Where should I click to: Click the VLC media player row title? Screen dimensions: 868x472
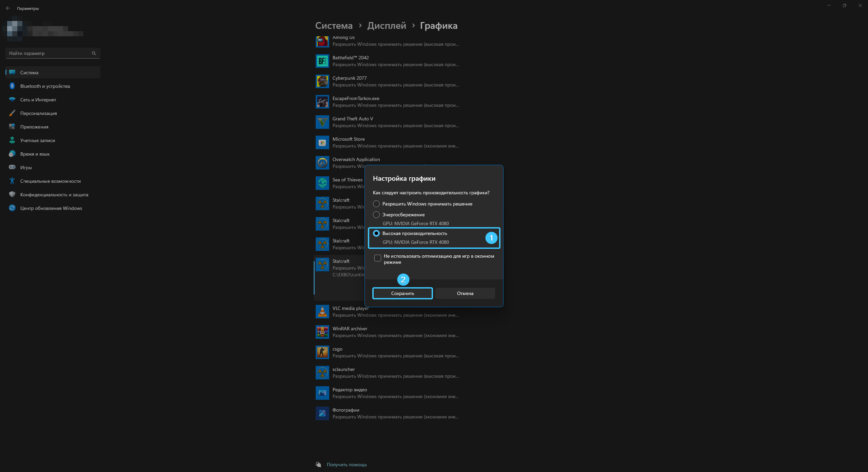click(351, 308)
